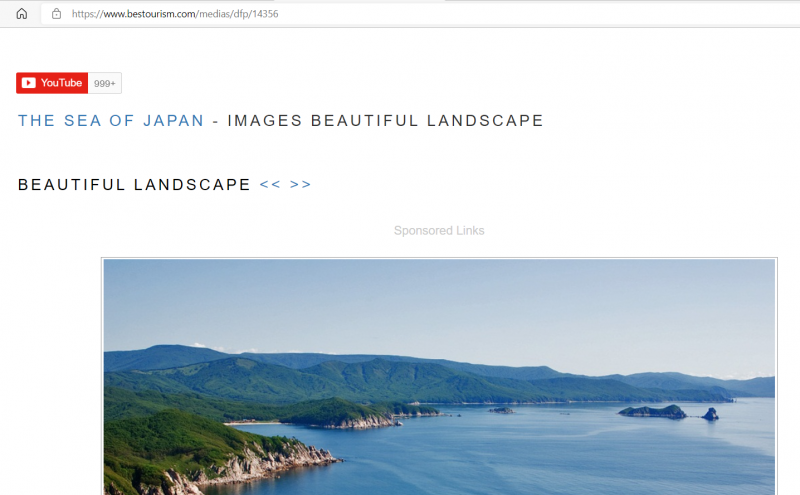This screenshot has width=800, height=495.
Task: Click the 999+ subscriber count bubble
Action: [x=105, y=83]
